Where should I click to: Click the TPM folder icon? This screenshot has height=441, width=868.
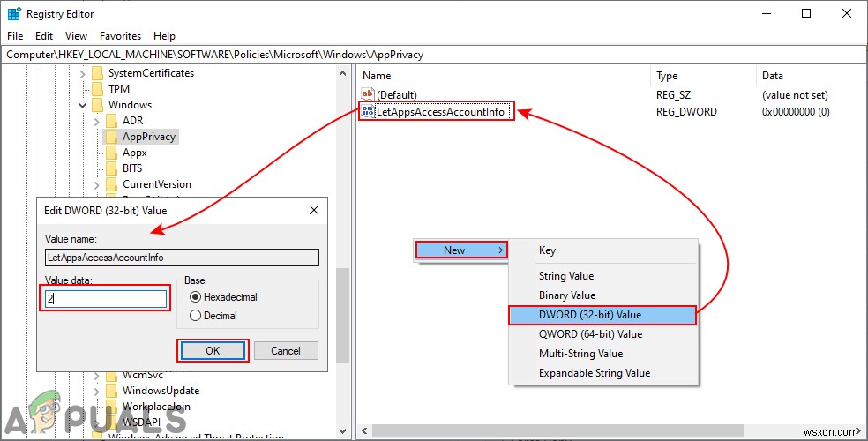tap(97, 88)
